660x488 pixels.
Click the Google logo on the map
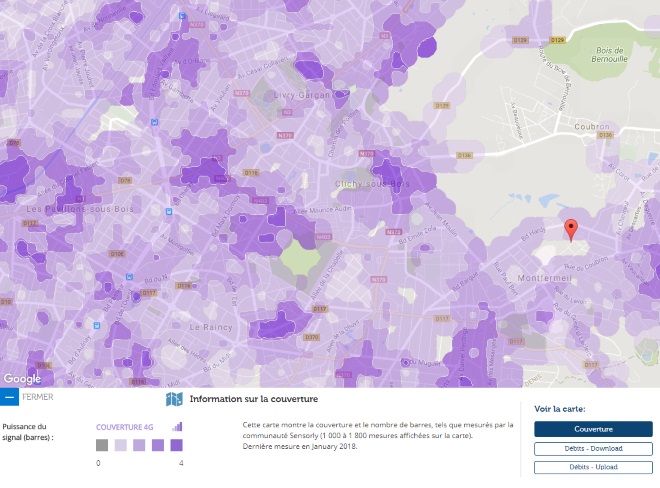[x=22, y=379]
